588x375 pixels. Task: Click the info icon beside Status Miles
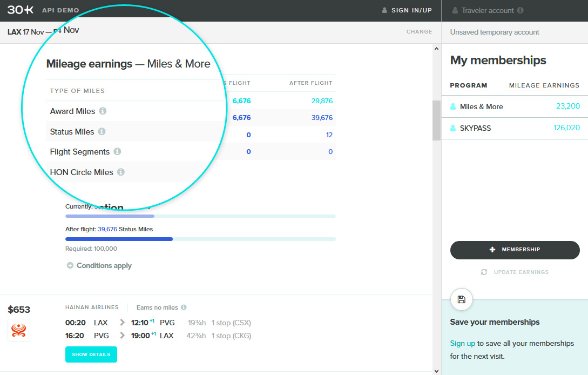pos(102,131)
